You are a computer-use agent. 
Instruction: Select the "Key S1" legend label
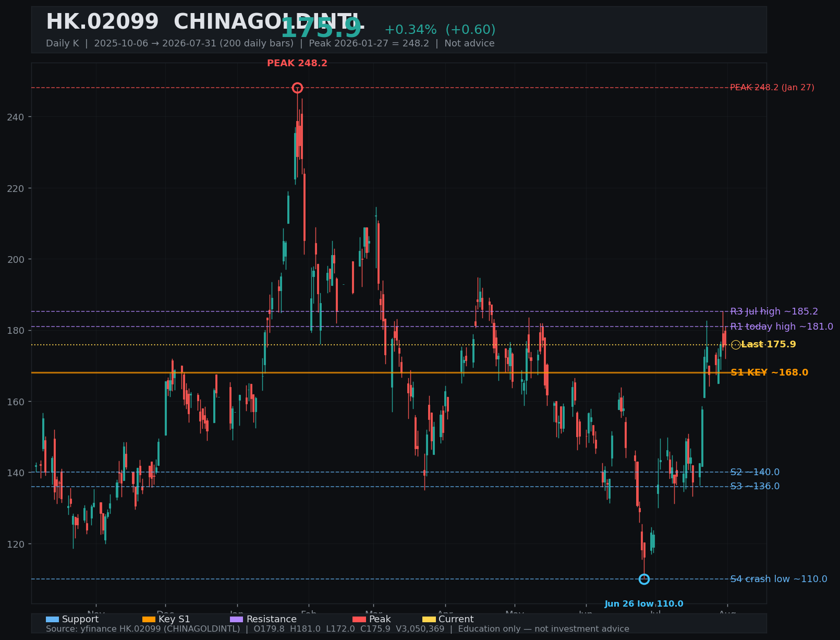(174, 620)
